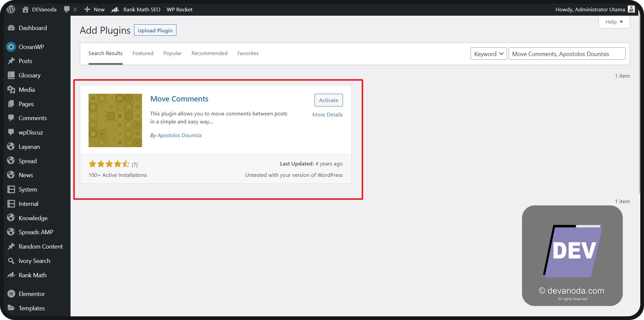Open author Apostolos Dountsis link
644x320 pixels.
(x=179, y=135)
